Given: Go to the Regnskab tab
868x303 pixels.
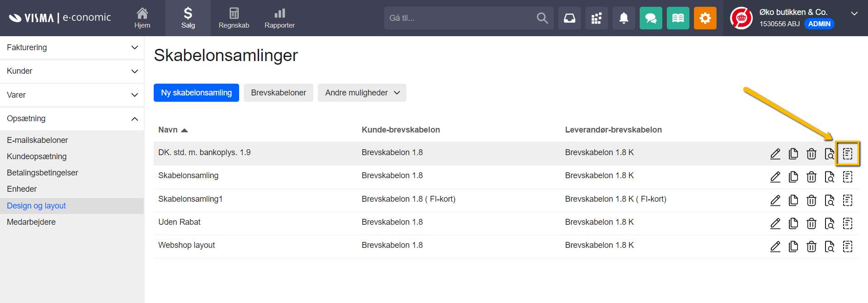Looking at the screenshot, I should tap(234, 18).
